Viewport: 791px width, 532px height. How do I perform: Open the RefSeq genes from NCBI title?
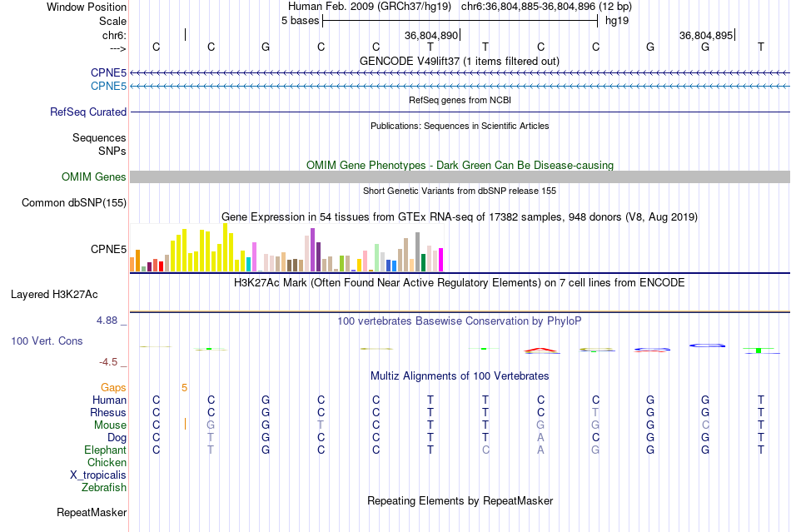(x=460, y=100)
